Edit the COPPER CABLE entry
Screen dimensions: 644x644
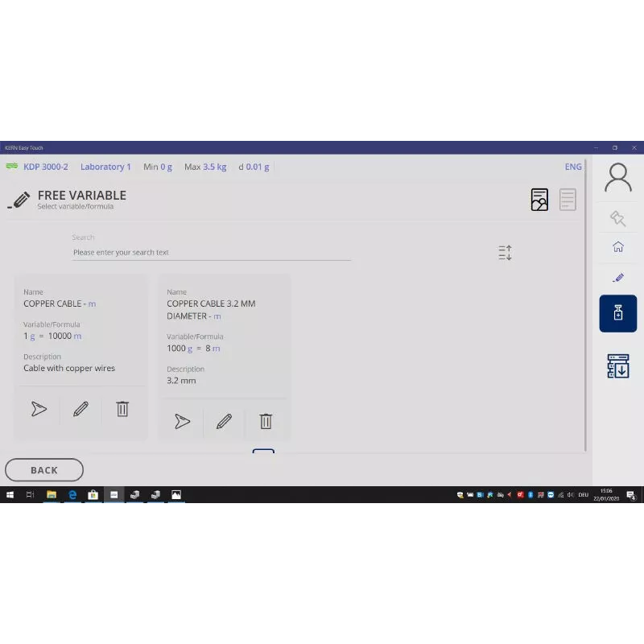80,409
